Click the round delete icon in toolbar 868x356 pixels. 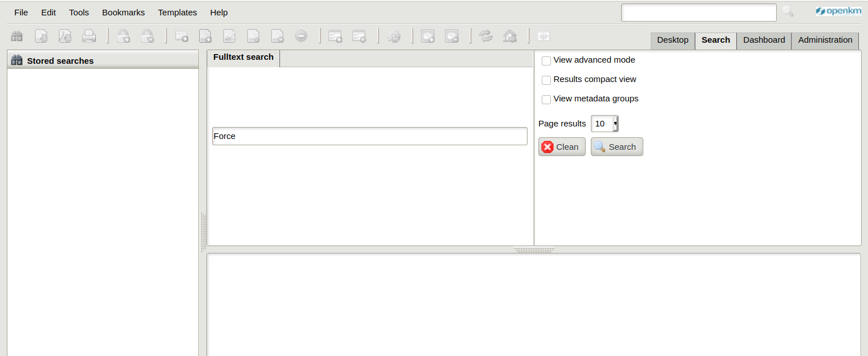301,36
